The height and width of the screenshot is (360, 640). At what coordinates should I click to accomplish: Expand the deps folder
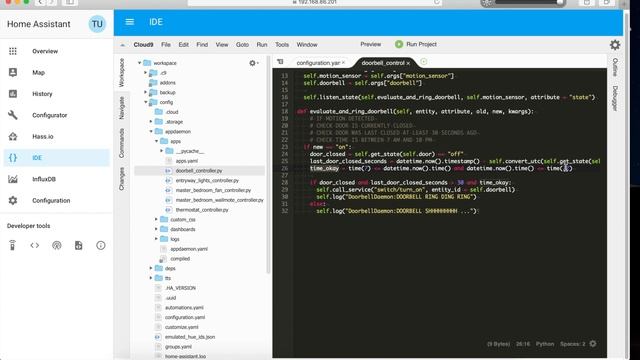click(151, 268)
